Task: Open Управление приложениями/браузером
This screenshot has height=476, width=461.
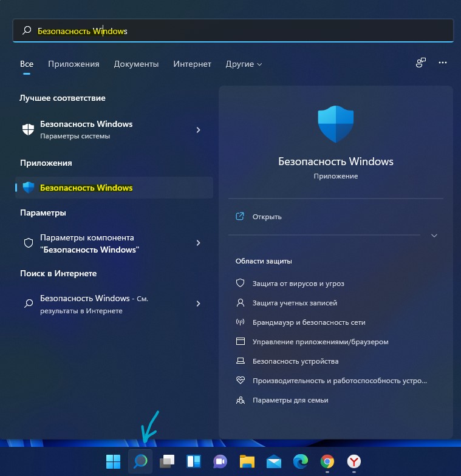Action: (321, 342)
